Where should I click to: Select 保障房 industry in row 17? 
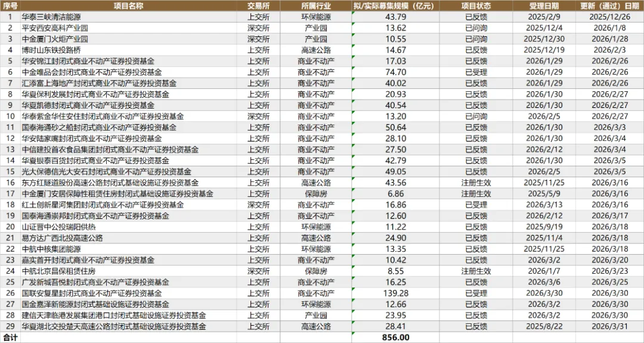tap(316, 194)
